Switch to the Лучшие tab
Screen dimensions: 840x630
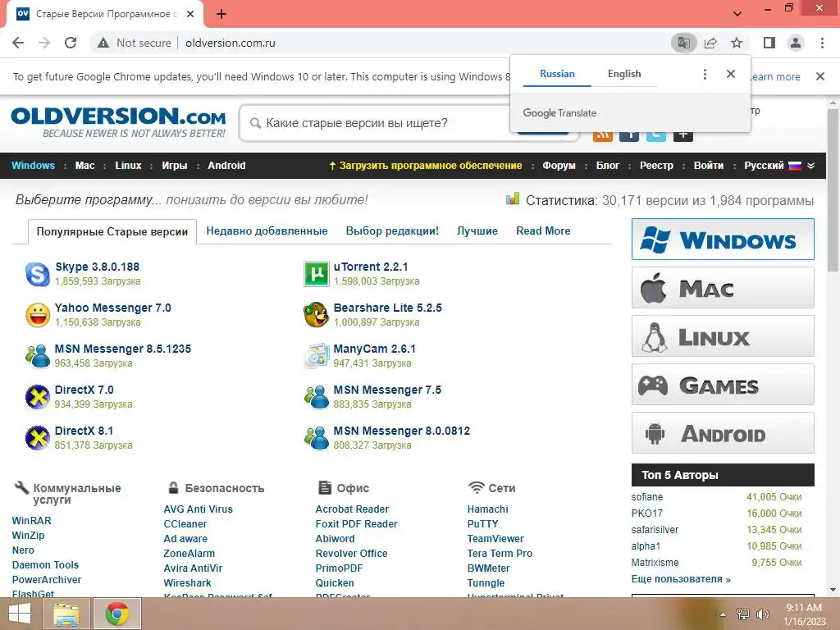[477, 231]
